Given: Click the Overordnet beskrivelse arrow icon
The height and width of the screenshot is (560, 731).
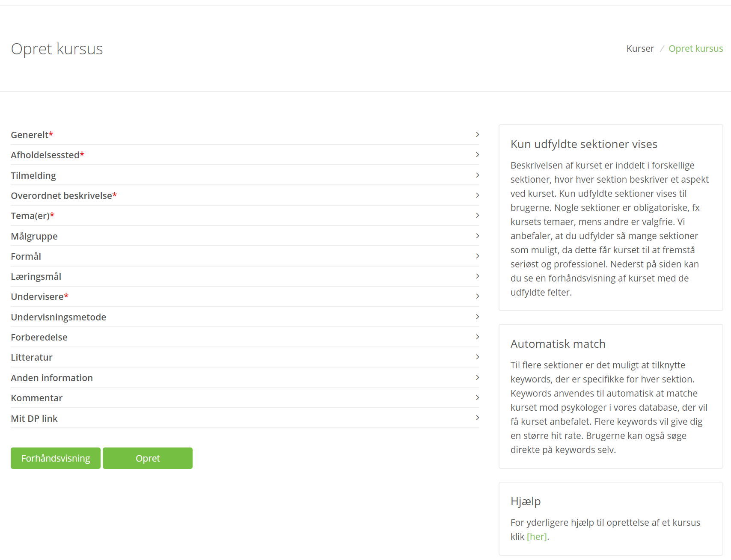Looking at the screenshot, I should point(477,196).
